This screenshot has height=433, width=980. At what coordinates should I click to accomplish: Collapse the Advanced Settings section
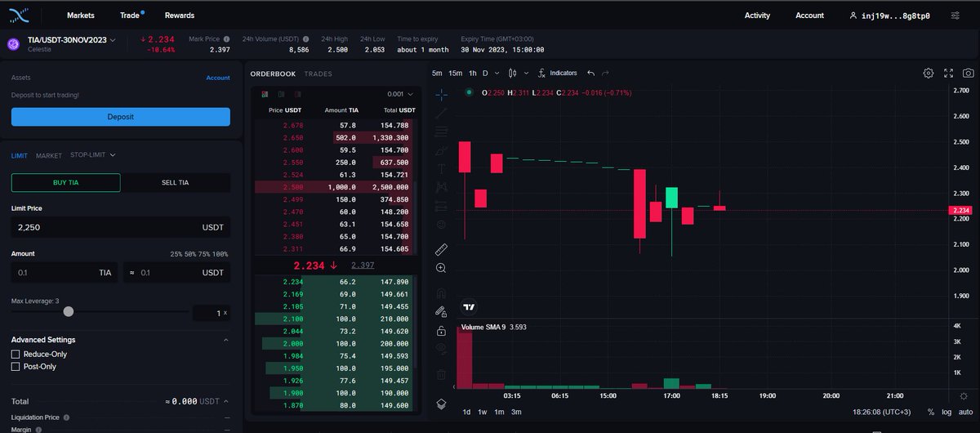coord(225,340)
